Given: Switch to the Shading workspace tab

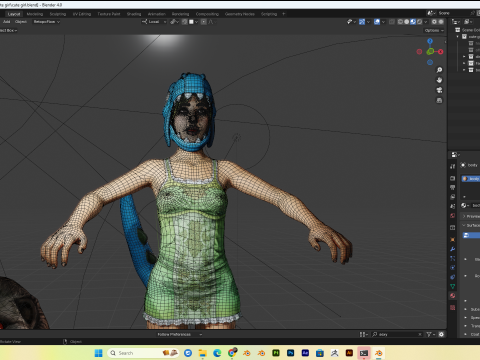Looking at the screenshot, I should click(134, 14).
